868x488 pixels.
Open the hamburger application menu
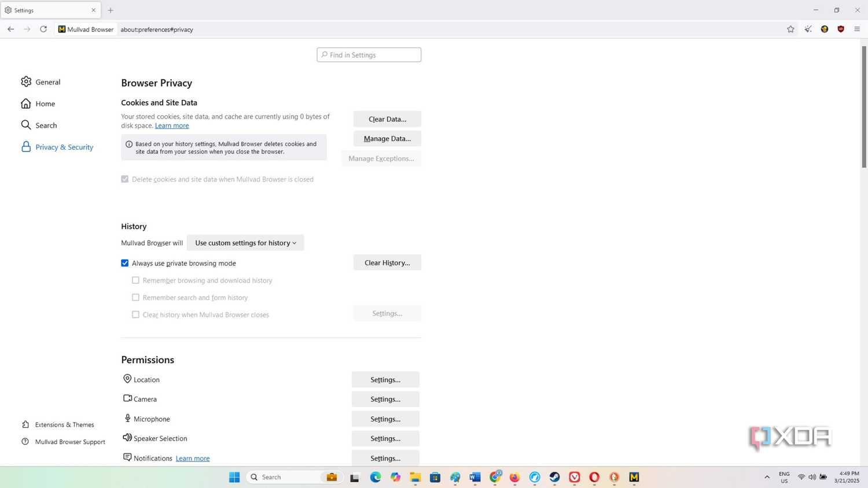click(x=857, y=29)
